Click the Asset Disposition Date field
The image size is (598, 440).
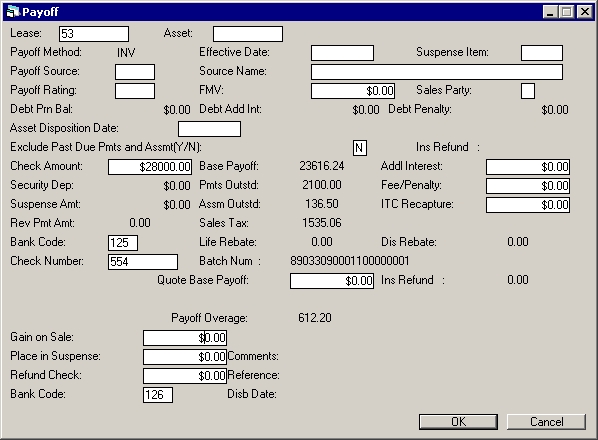[x=209, y=129]
